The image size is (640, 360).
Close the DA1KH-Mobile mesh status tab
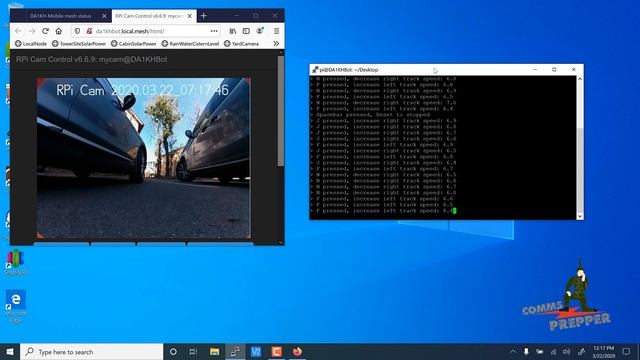click(x=104, y=16)
